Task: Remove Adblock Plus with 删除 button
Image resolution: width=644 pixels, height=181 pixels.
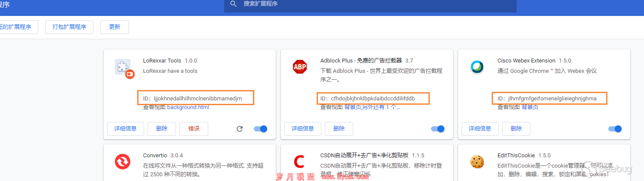Action: click(339, 128)
